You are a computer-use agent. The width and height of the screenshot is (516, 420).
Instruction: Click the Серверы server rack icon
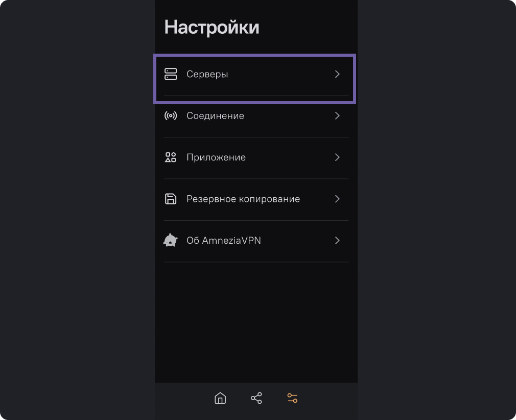pyautogui.click(x=171, y=74)
